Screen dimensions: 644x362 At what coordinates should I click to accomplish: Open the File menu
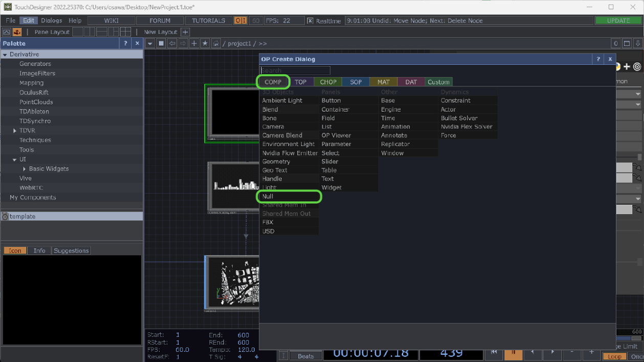(11, 20)
